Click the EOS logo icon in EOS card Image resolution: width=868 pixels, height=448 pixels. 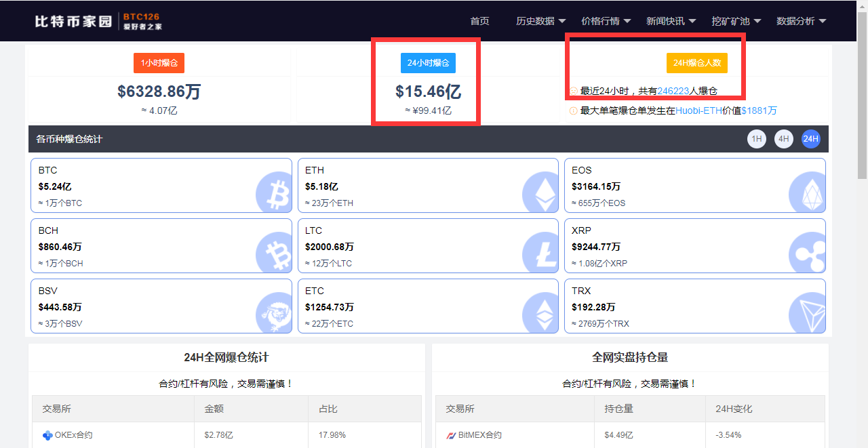(808, 192)
